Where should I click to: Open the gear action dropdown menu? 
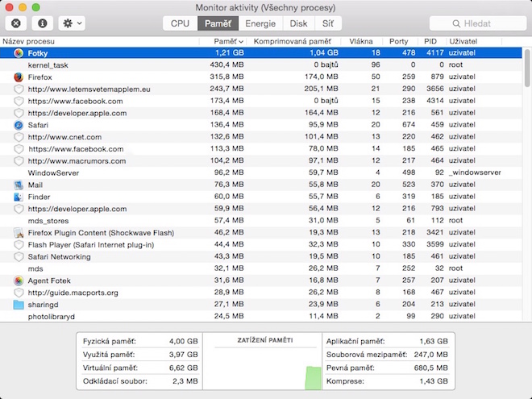coord(72,23)
